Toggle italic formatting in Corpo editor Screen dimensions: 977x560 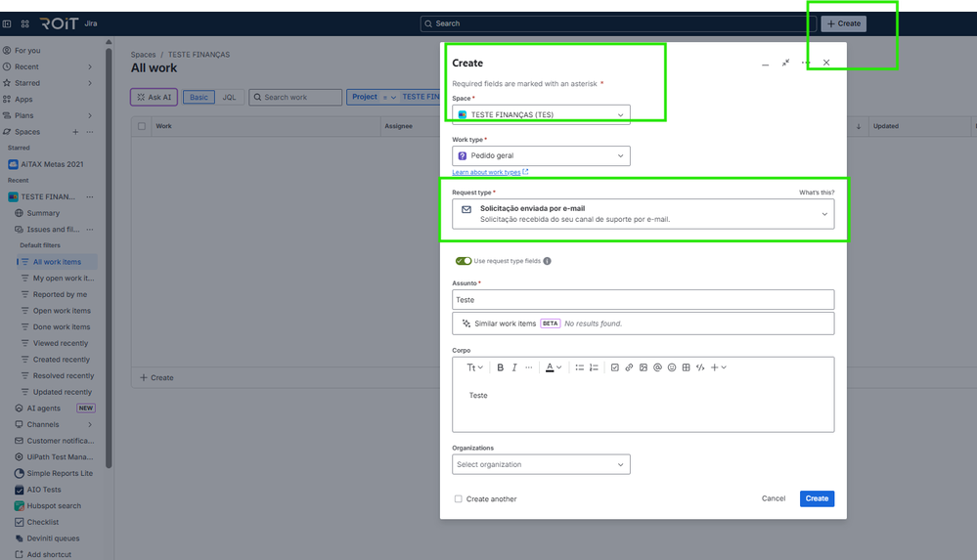coord(514,367)
